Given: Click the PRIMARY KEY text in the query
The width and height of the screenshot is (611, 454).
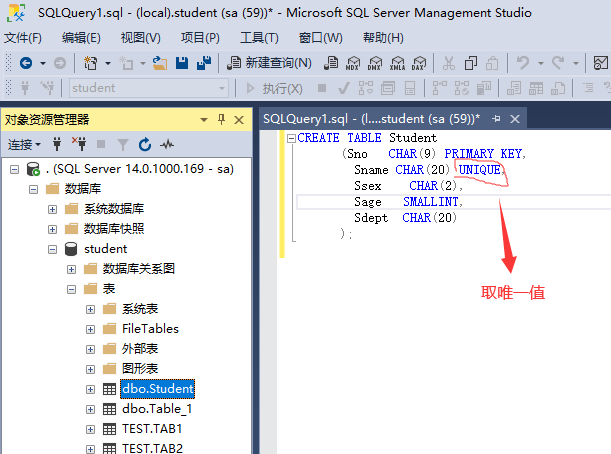Looking at the screenshot, I should (483, 154).
